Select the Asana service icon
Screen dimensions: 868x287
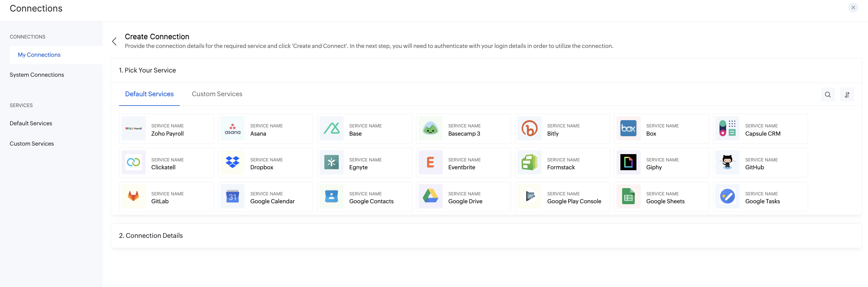[x=232, y=129]
